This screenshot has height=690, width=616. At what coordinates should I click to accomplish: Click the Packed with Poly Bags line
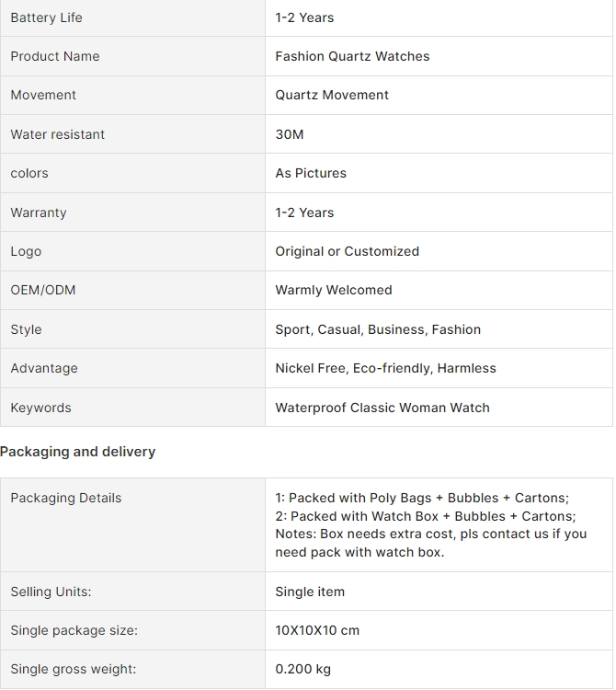coord(422,498)
